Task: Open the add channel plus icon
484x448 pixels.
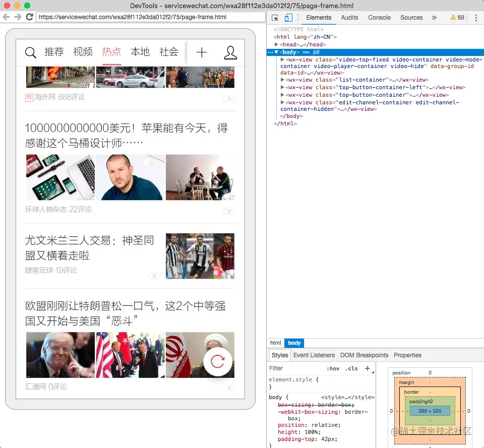Action: point(202,52)
